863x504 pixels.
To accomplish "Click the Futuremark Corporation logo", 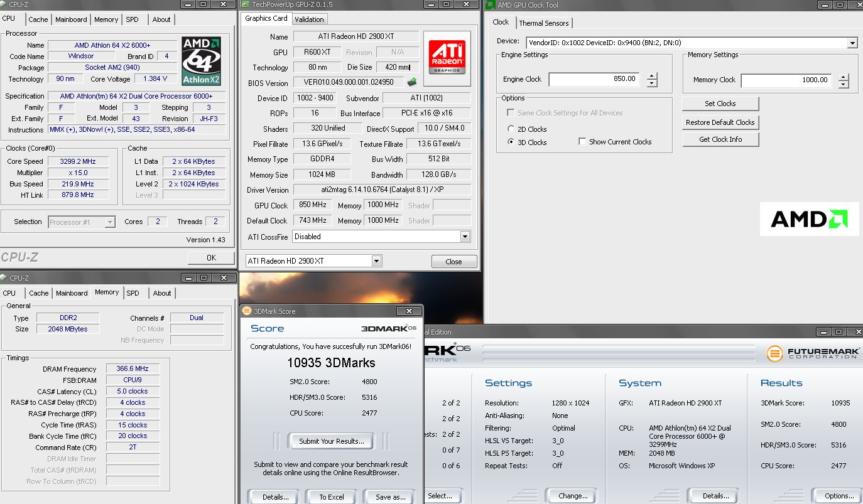I will tap(813, 353).
